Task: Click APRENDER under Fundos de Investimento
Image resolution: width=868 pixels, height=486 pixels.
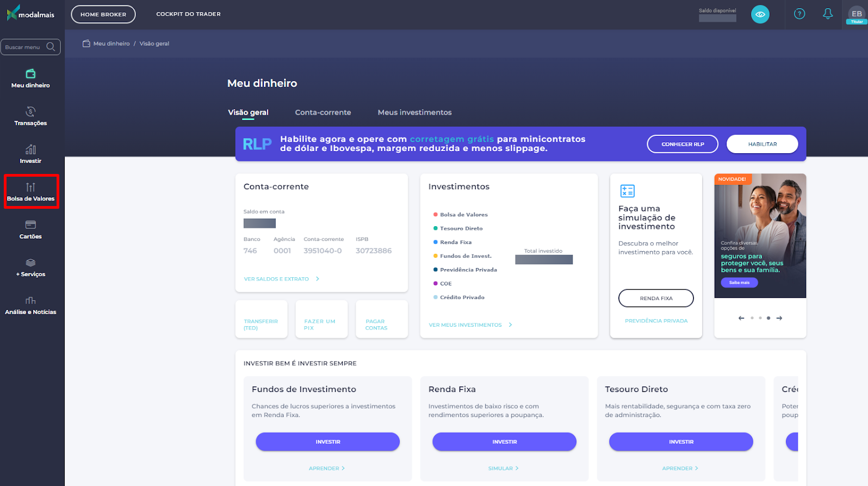Action: coord(327,468)
